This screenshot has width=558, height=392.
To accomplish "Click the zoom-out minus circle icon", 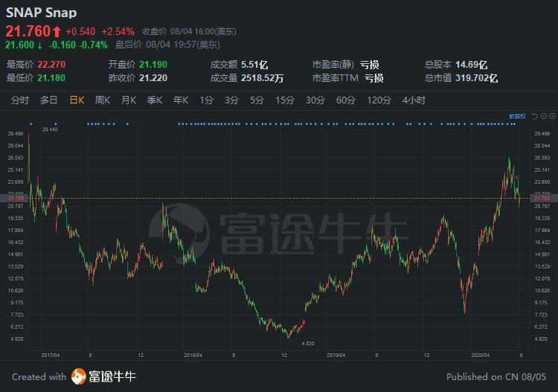I will click(x=544, y=116).
